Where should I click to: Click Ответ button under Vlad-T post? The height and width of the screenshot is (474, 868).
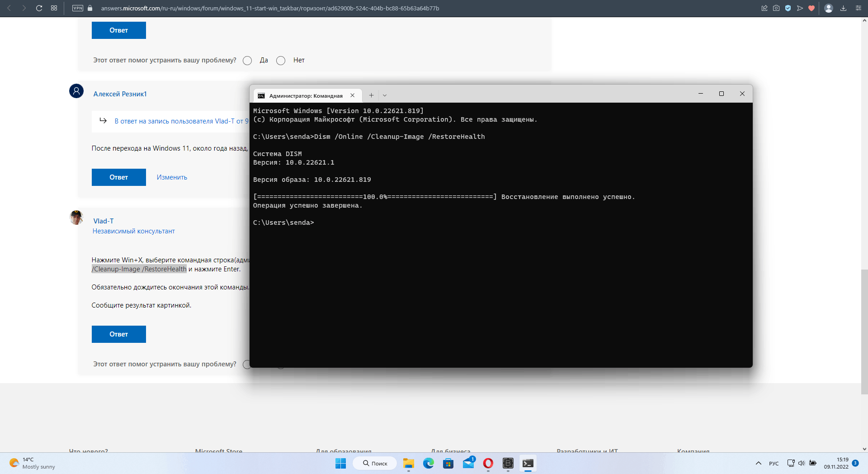119,334
